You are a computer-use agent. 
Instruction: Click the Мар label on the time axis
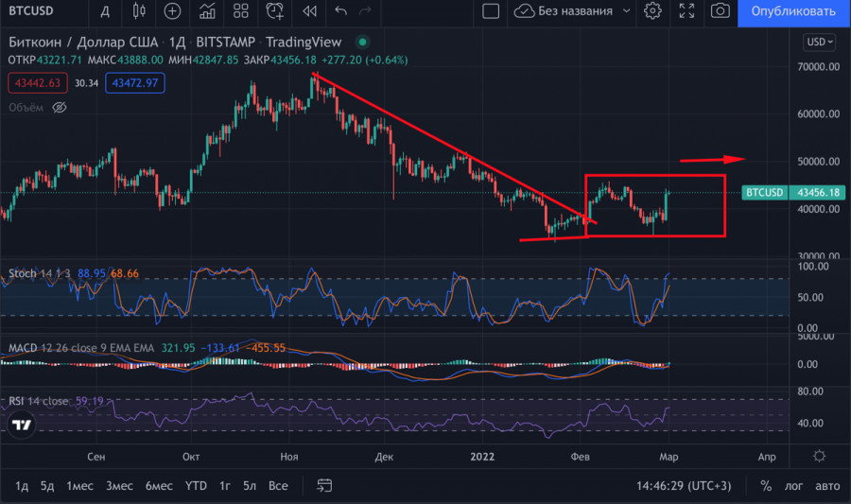pos(669,457)
